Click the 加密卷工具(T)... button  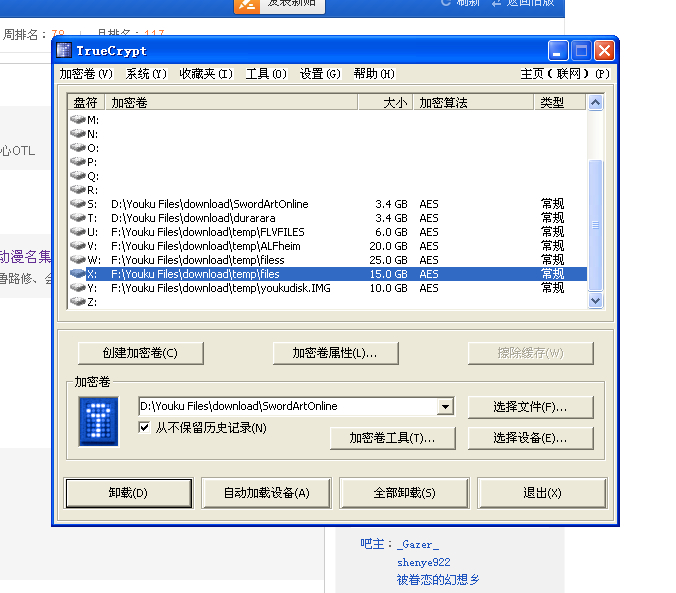pos(392,438)
